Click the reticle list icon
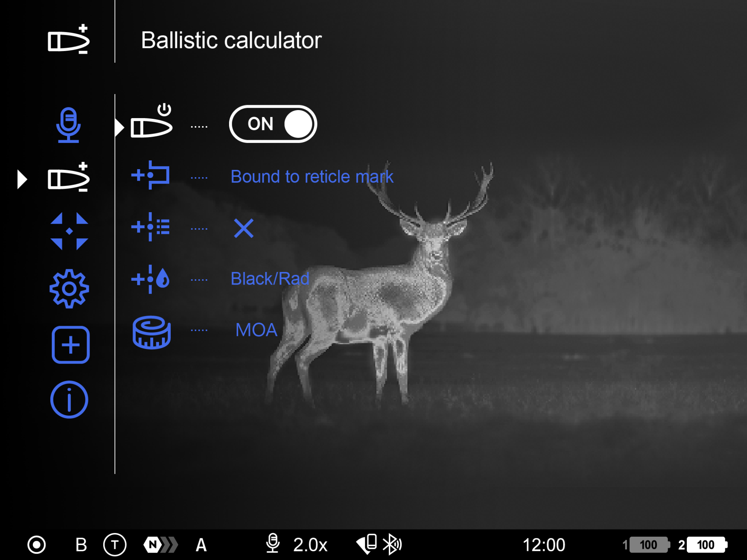The image size is (747, 560). click(151, 227)
